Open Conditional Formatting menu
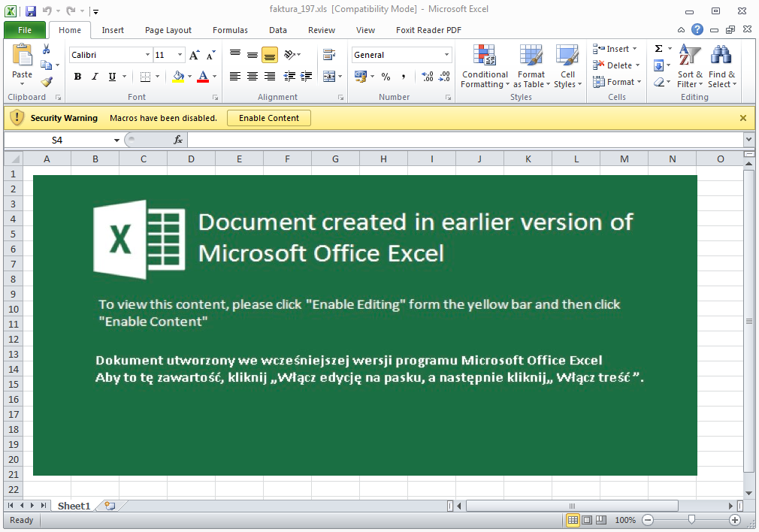The height and width of the screenshot is (532, 759). (485, 66)
